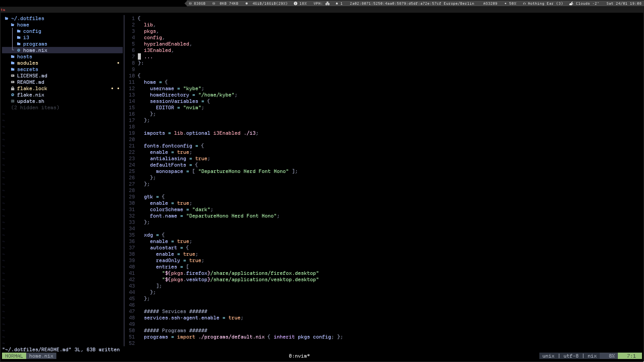The image size is (644, 362).
Task: Select flake.nix in file tree
Action: pyautogui.click(x=31, y=95)
